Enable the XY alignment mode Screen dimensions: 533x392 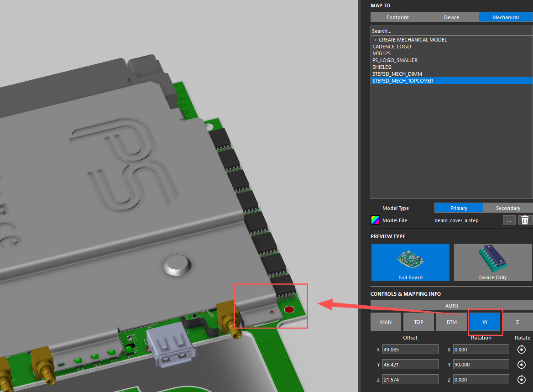[485, 322]
